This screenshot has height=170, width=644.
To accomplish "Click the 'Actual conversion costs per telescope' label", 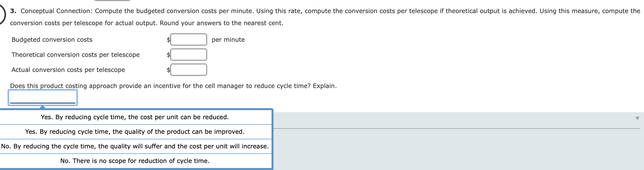I will [68, 70].
